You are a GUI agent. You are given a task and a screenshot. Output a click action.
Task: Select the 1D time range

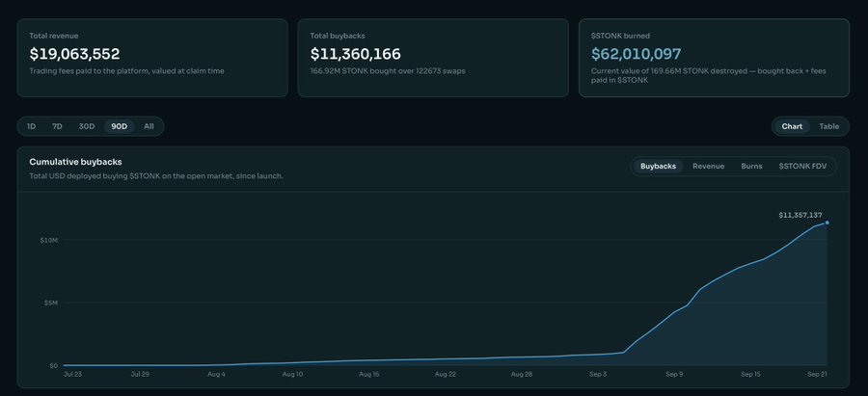(x=31, y=126)
